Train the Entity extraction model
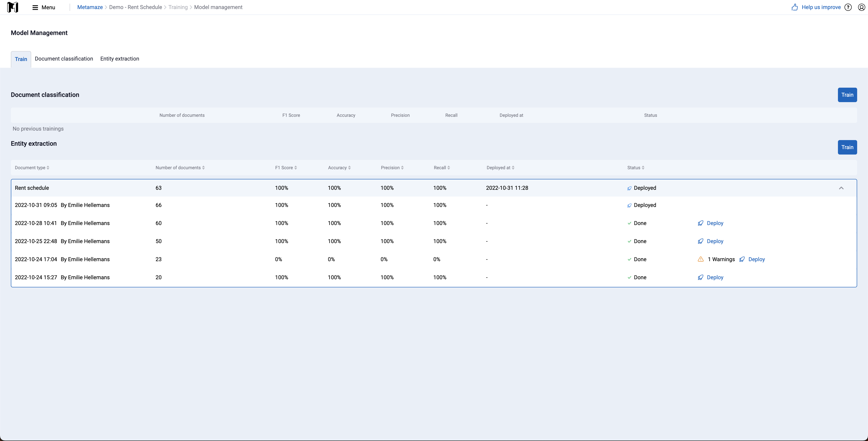 coord(847,147)
